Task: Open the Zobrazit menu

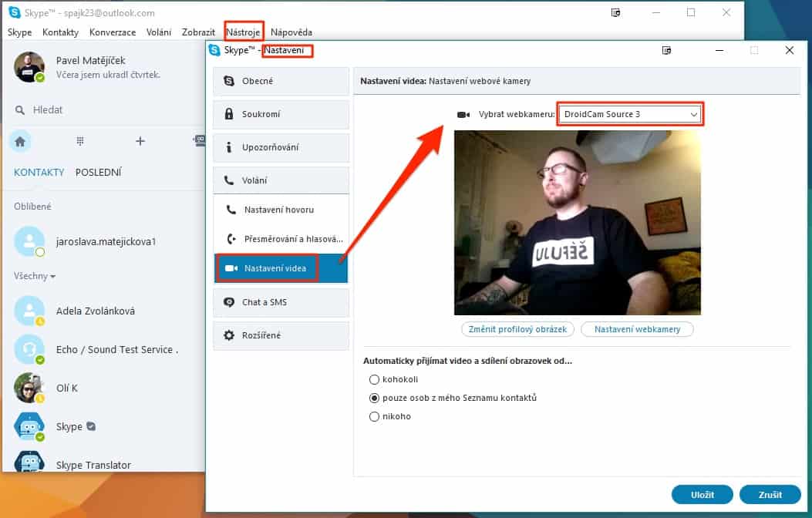Action: [x=198, y=32]
